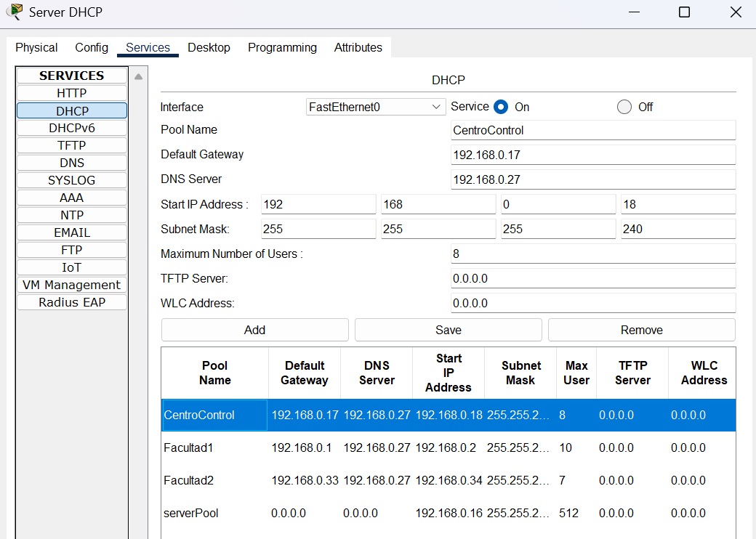Click Subnet Mask last octet field 240

tap(678, 229)
